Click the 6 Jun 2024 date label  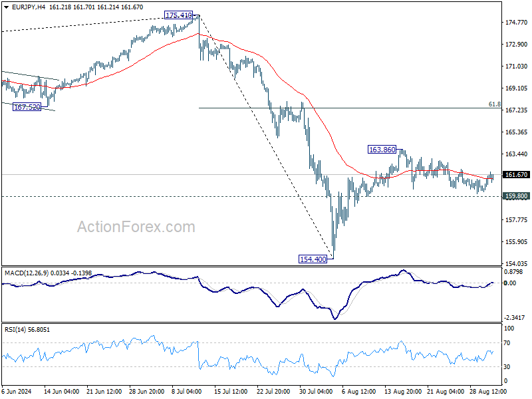click(16, 392)
